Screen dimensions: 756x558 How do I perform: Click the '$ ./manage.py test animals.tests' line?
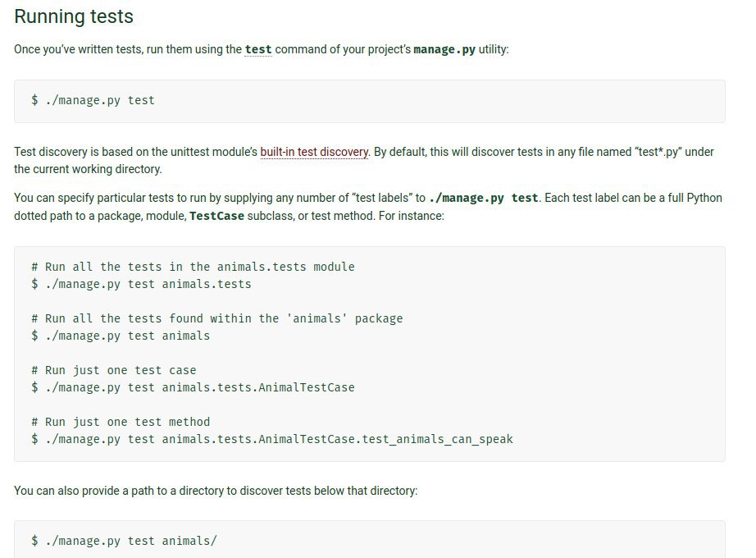[141, 284]
